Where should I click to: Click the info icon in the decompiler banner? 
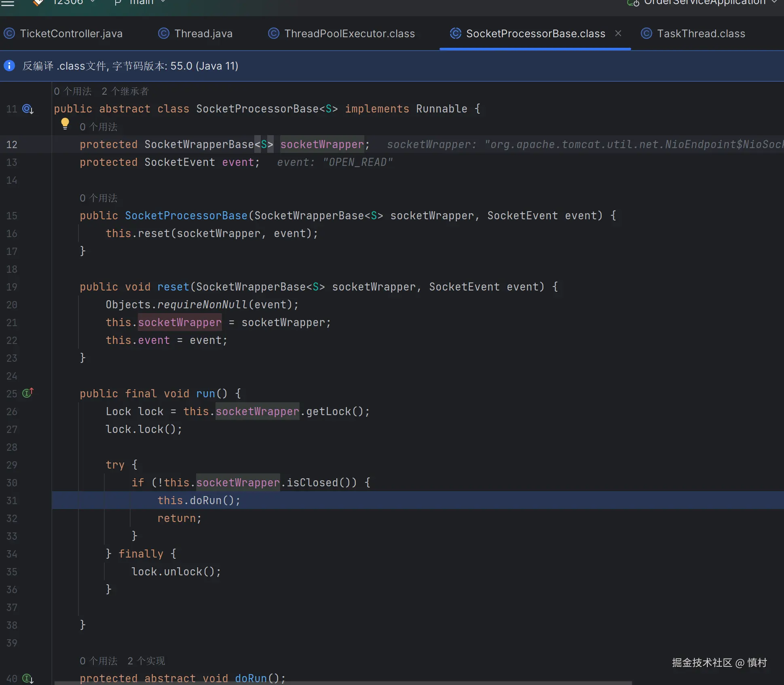tap(9, 66)
